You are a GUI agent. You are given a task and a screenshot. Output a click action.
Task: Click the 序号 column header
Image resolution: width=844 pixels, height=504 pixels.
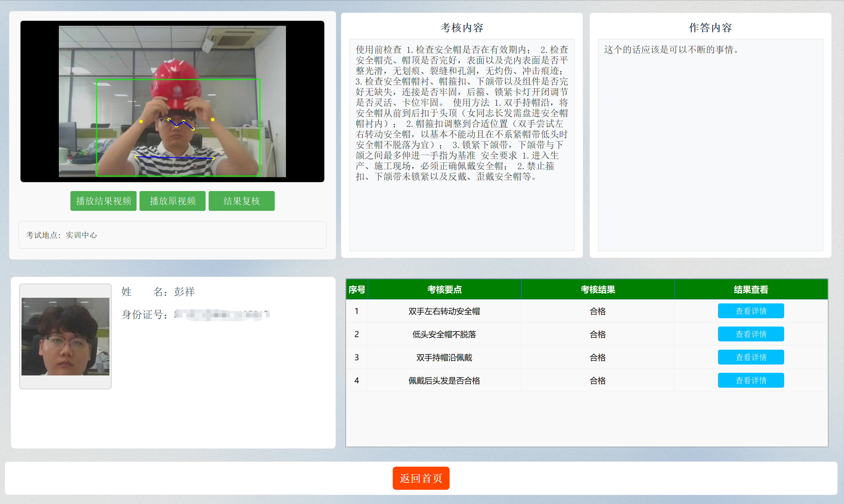pos(357,290)
